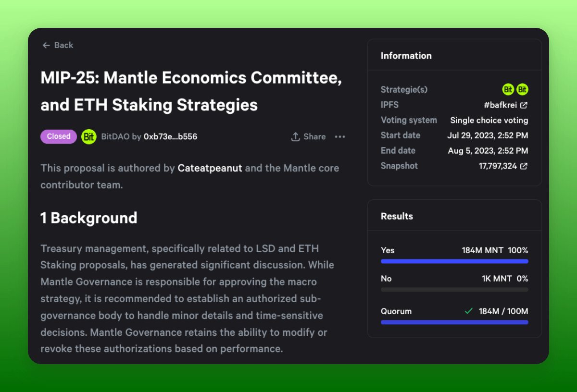Click the MIP-25 proposal title
The image size is (577, 392).
click(191, 91)
